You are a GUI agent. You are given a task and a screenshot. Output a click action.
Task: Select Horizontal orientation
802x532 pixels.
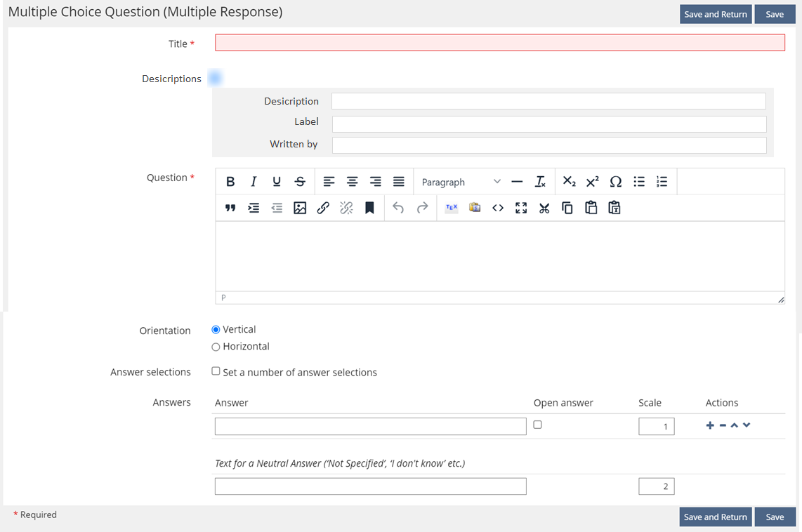point(216,347)
